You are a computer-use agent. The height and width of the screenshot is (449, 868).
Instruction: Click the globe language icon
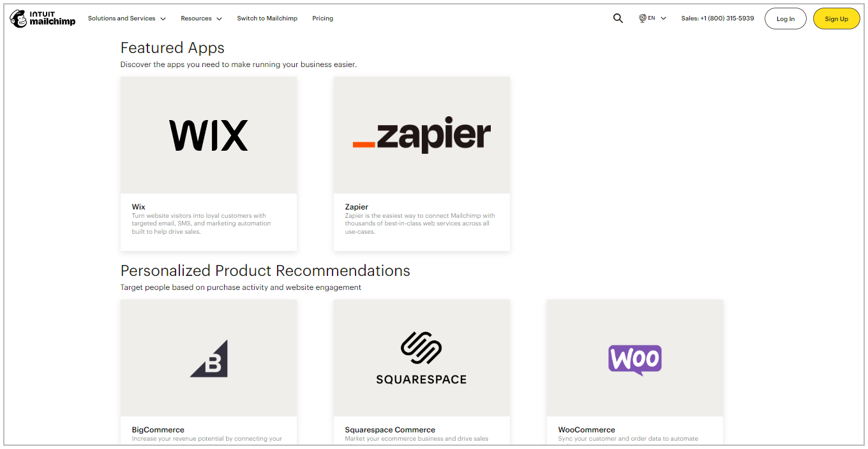(643, 18)
